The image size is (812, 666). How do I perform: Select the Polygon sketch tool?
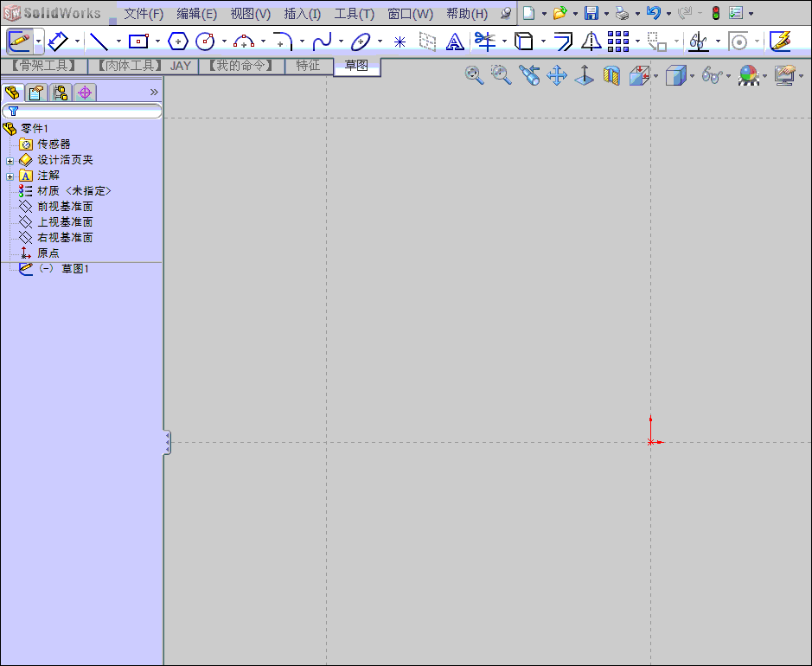point(177,41)
